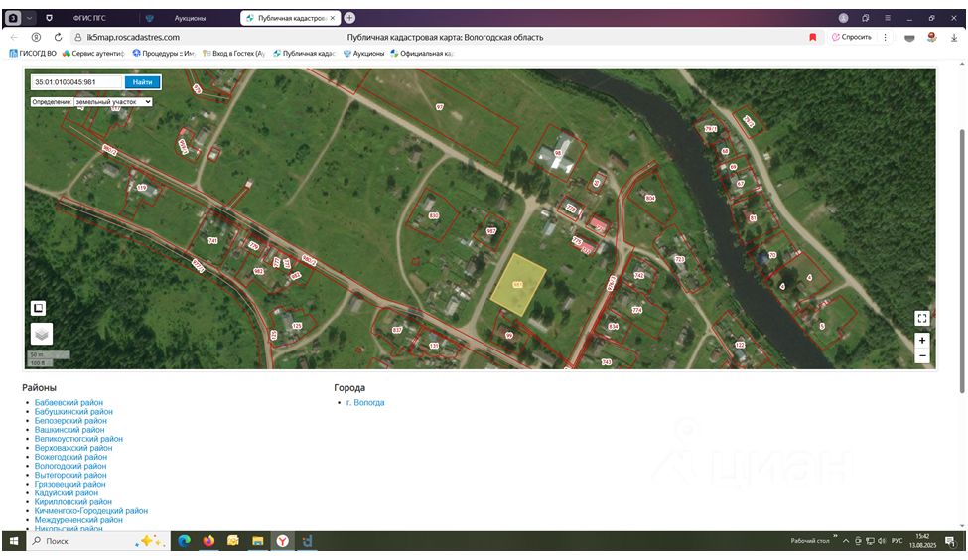
Task: Toggle fullscreen map view icon
Action: click(921, 318)
